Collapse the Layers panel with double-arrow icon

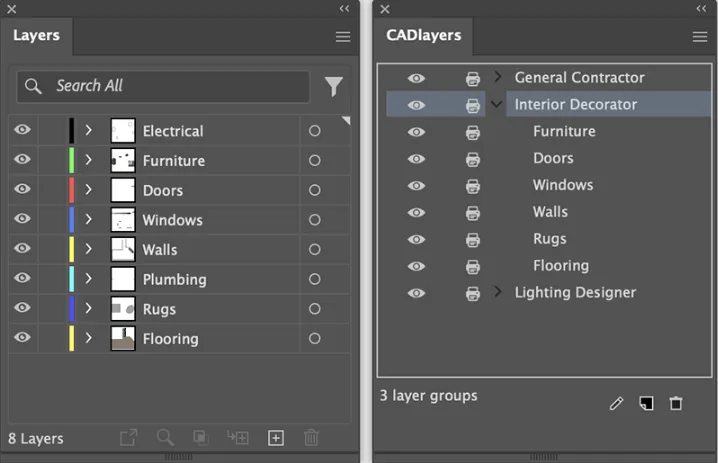344,9
